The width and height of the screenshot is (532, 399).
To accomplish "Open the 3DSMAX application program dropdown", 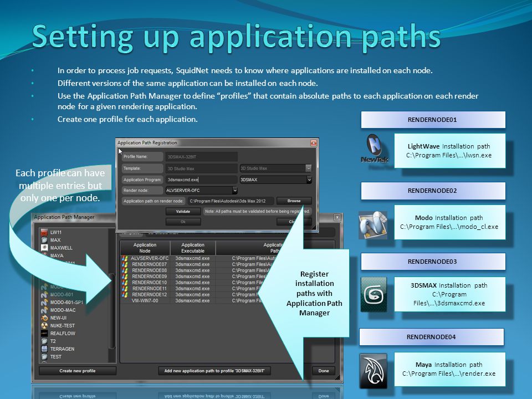I will [x=309, y=180].
